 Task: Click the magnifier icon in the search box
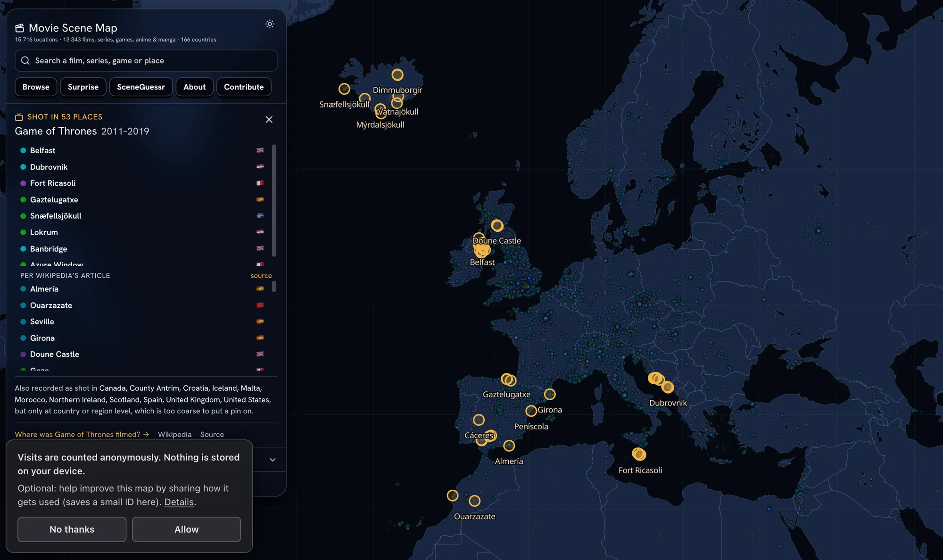(x=25, y=61)
